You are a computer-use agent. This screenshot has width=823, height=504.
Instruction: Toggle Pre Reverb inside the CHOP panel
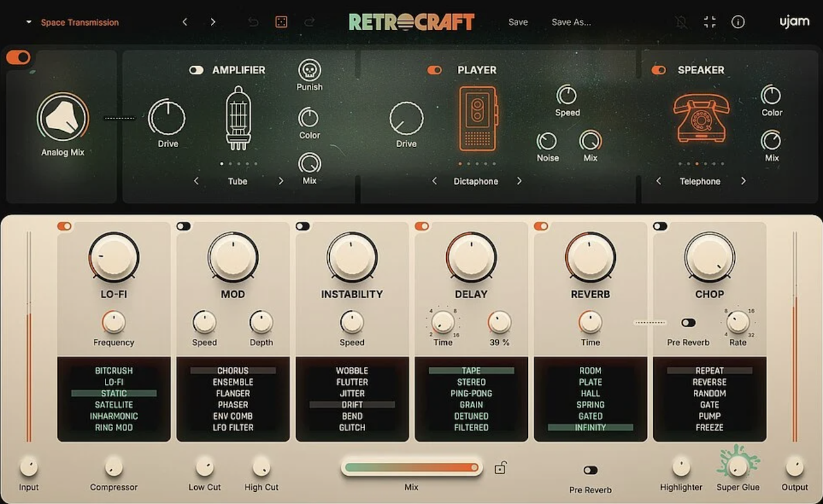[689, 323]
